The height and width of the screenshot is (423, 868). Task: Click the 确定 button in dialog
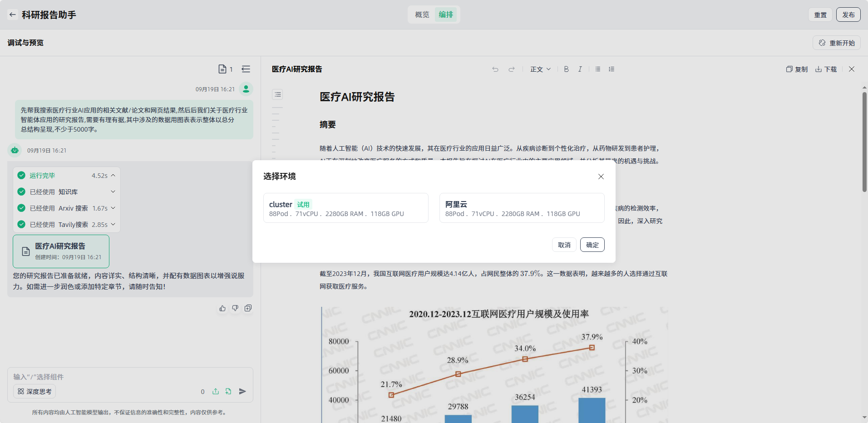coord(592,245)
